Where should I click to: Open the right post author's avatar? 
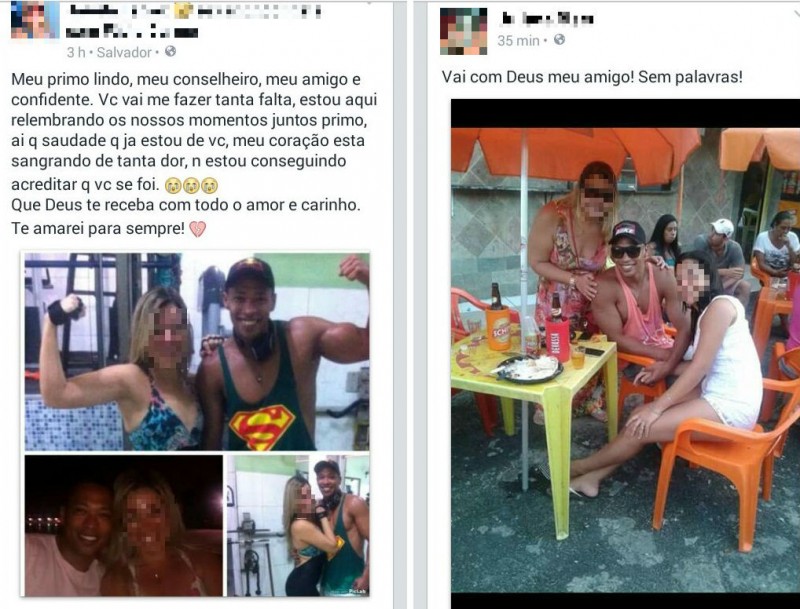(463, 32)
